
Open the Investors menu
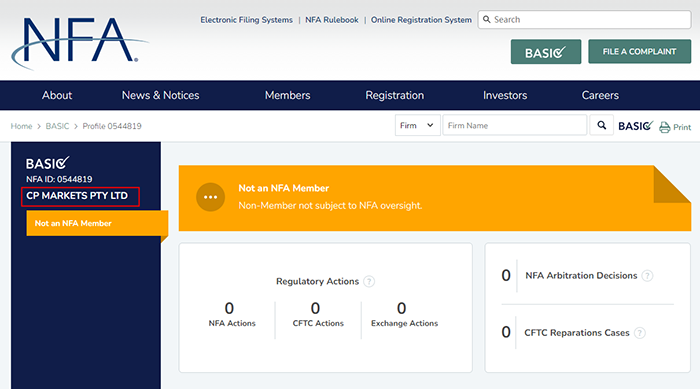[505, 95]
